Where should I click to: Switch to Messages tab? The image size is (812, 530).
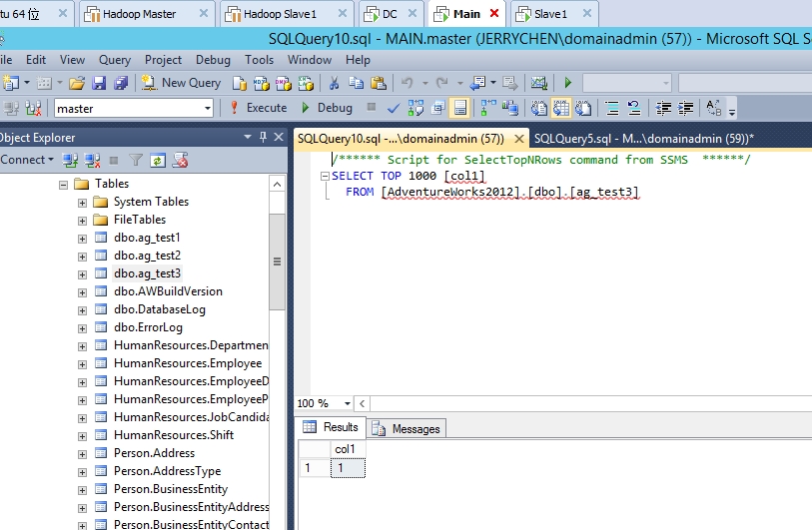(407, 429)
